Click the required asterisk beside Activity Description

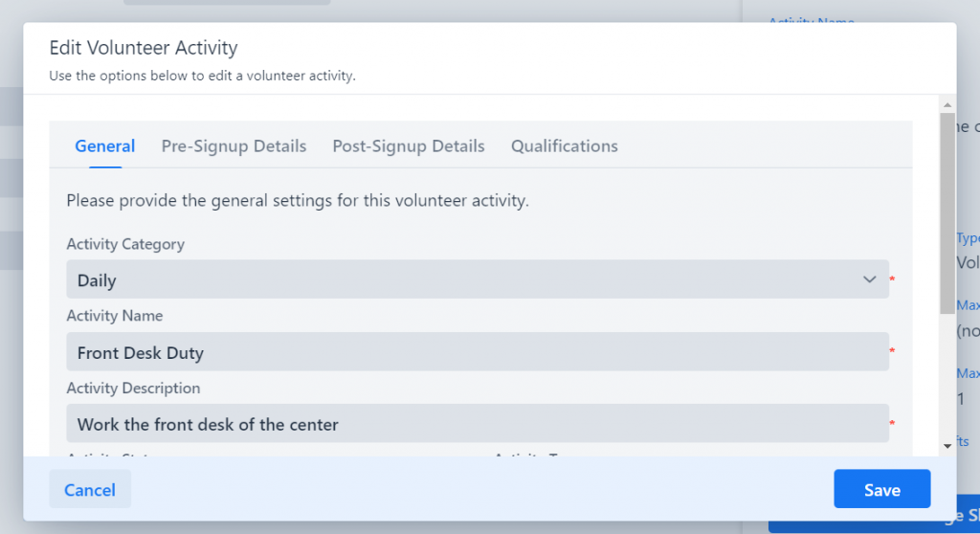click(892, 424)
